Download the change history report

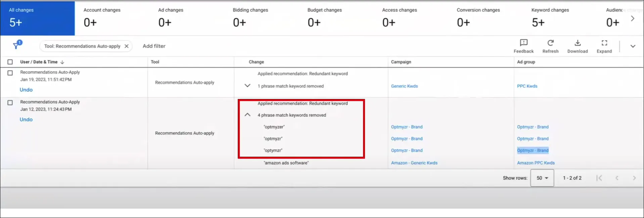578,46
